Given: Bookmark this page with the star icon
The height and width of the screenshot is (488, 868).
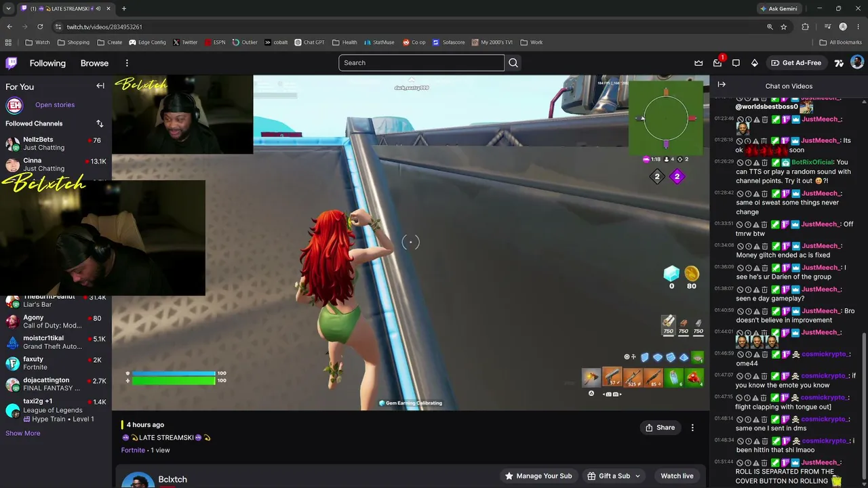Looking at the screenshot, I should click(784, 26).
